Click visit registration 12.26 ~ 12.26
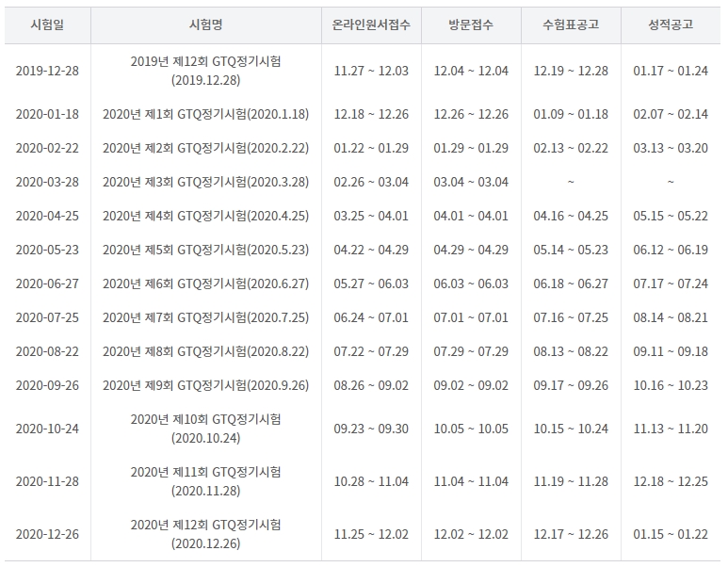 471,114
